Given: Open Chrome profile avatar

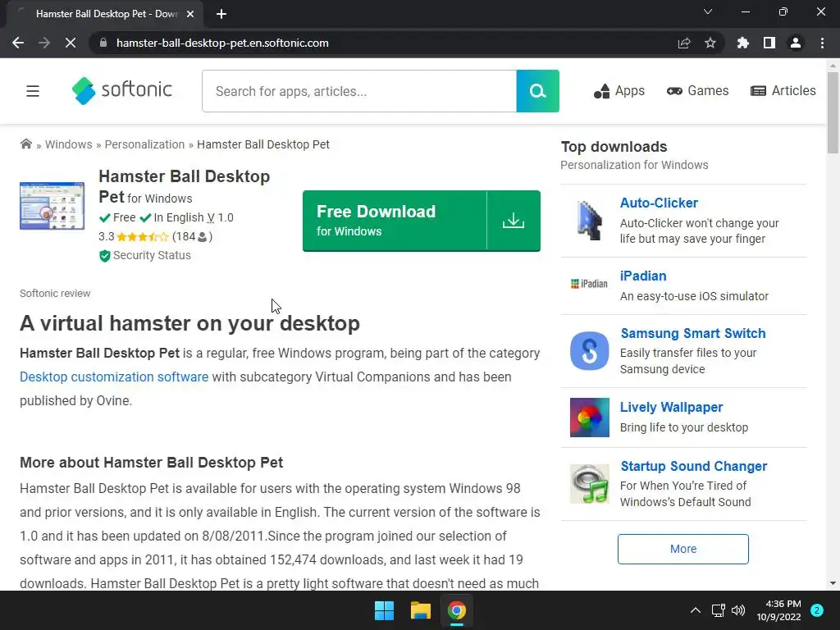Looking at the screenshot, I should [x=796, y=43].
